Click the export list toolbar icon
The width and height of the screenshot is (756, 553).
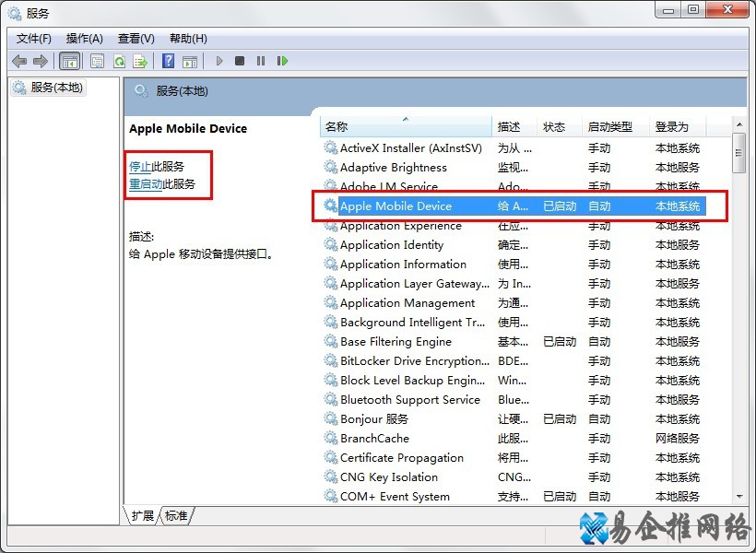coord(140,61)
